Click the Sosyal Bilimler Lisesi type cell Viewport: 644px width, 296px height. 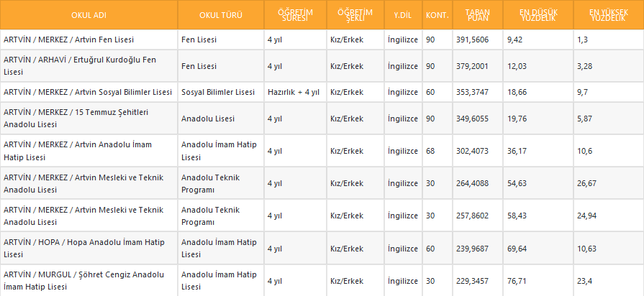click(x=218, y=93)
